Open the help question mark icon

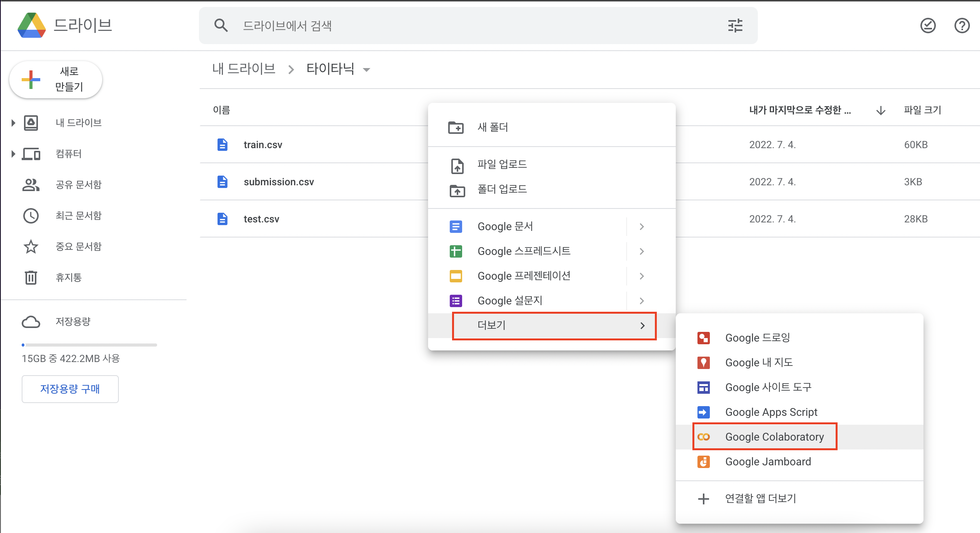click(x=962, y=26)
